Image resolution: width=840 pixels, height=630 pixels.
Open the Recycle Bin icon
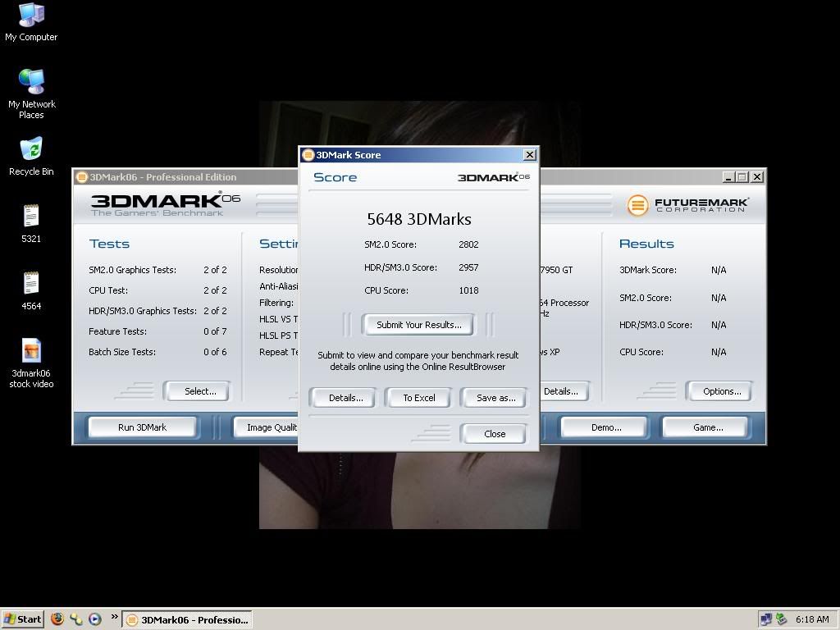[x=31, y=156]
